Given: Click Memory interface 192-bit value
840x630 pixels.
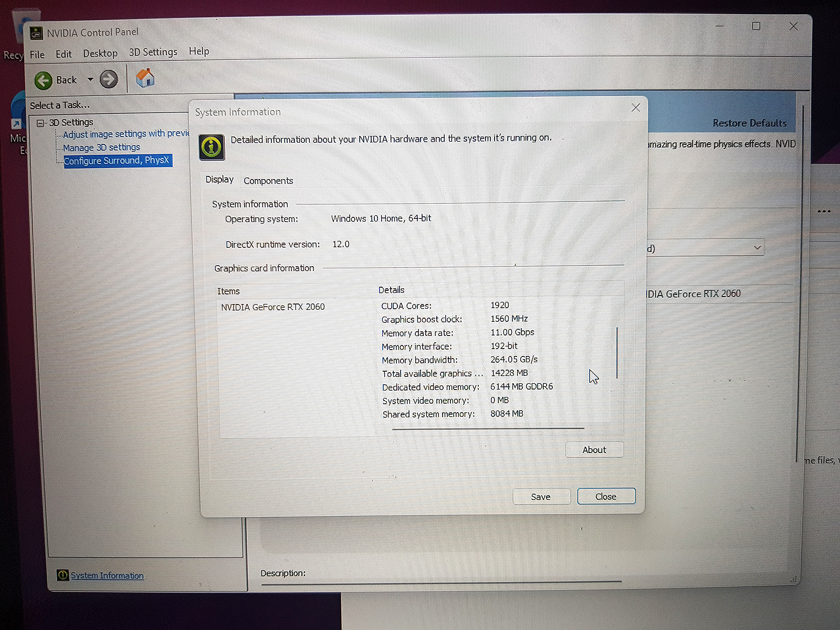Looking at the screenshot, I should pyautogui.click(x=504, y=346).
